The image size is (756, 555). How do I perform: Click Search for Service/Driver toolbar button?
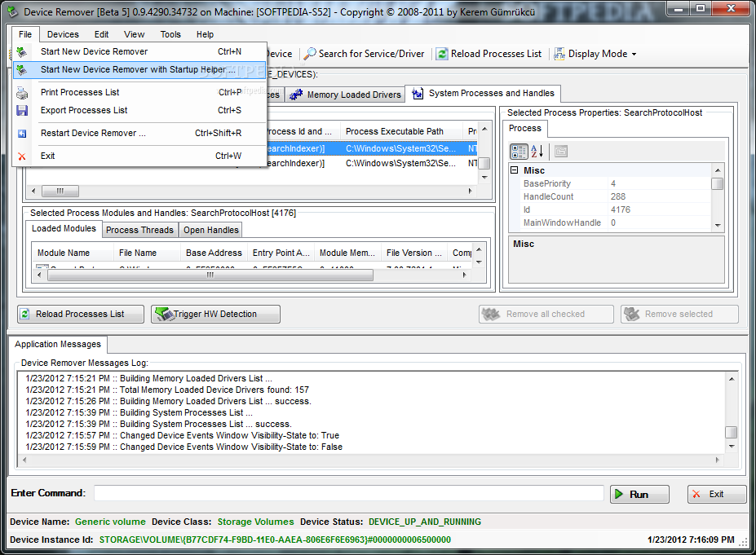click(x=365, y=54)
